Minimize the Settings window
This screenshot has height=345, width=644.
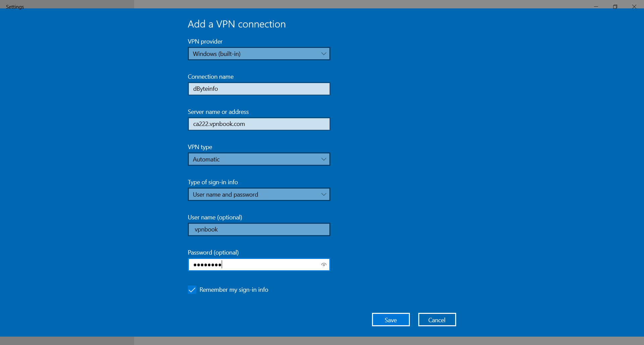[x=596, y=6]
